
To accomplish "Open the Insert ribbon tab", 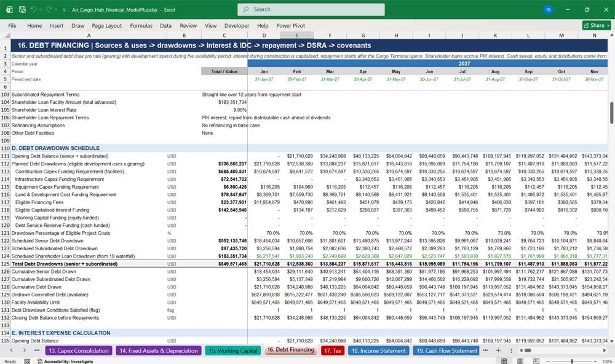I will 57,25.
